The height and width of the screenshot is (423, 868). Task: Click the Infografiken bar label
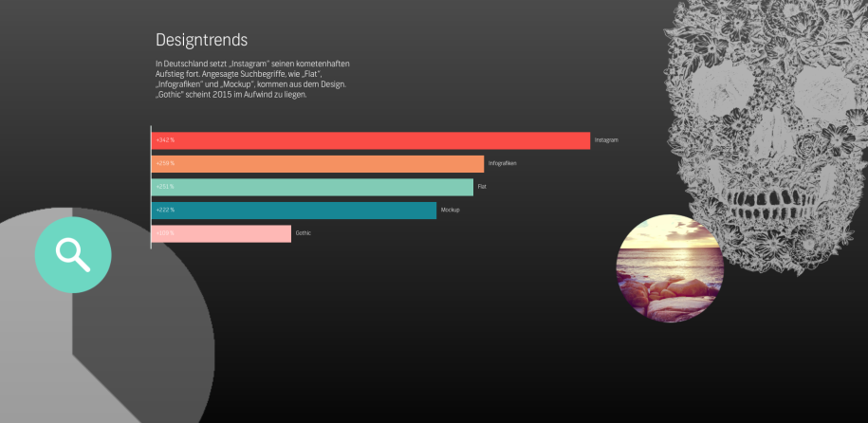tap(503, 164)
